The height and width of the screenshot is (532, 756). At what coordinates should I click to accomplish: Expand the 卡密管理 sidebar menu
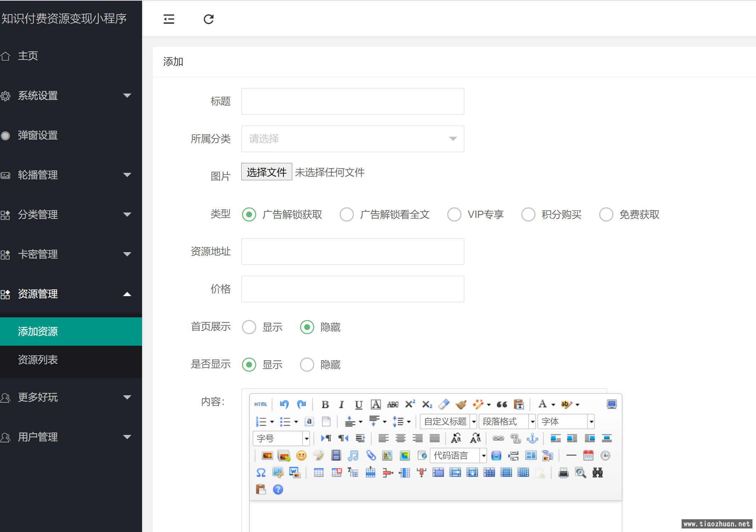71,254
